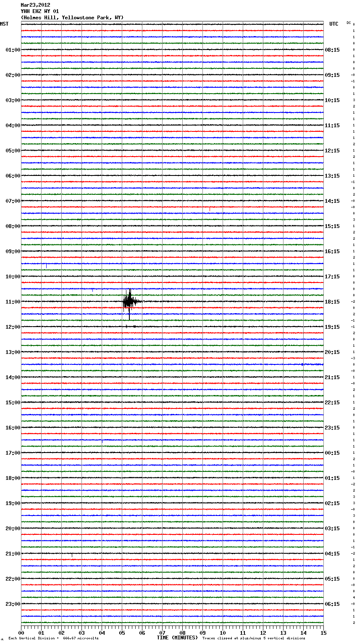Click the UTC time zone header

tap(334, 24)
